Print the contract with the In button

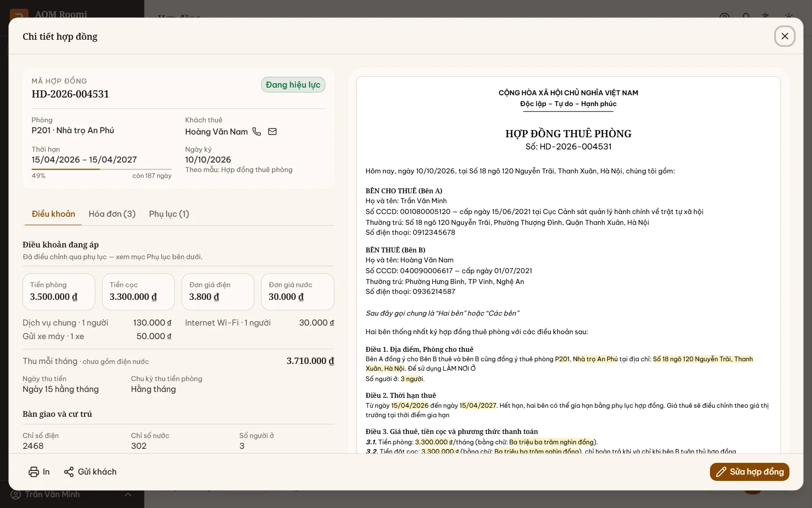pos(39,472)
